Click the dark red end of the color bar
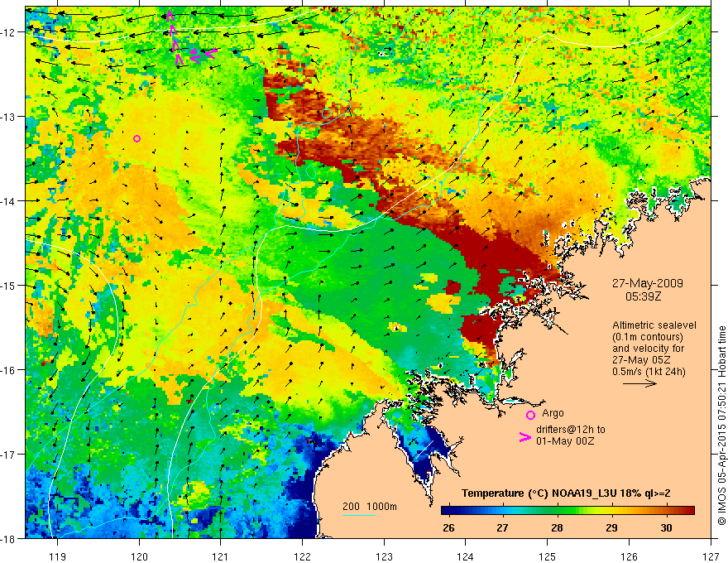Screen dimensions: 728x563 (x=690, y=511)
